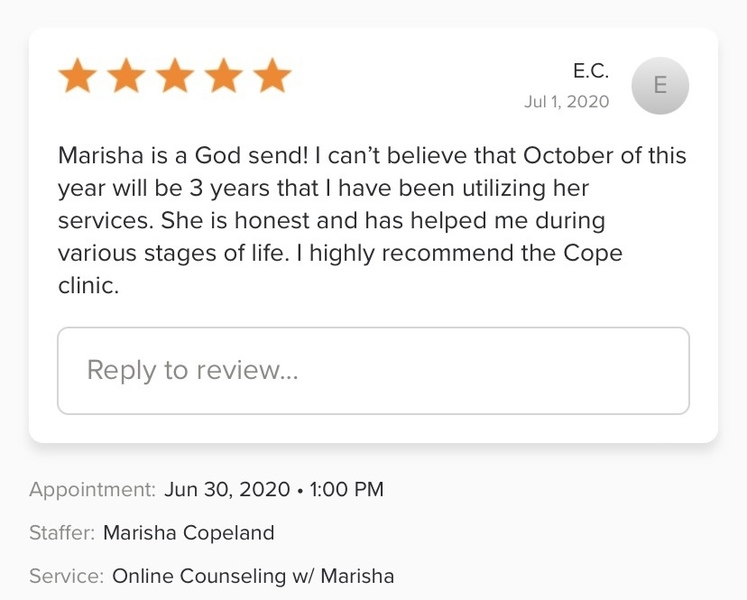
Task: Click the reviewer initials E.C.
Action: pyautogui.click(x=590, y=71)
